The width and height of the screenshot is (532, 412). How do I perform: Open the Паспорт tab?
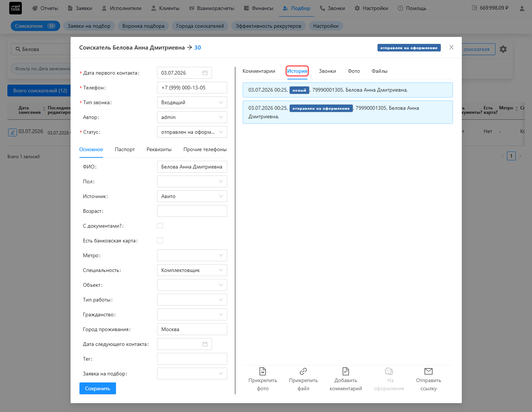click(x=125, y=149)
